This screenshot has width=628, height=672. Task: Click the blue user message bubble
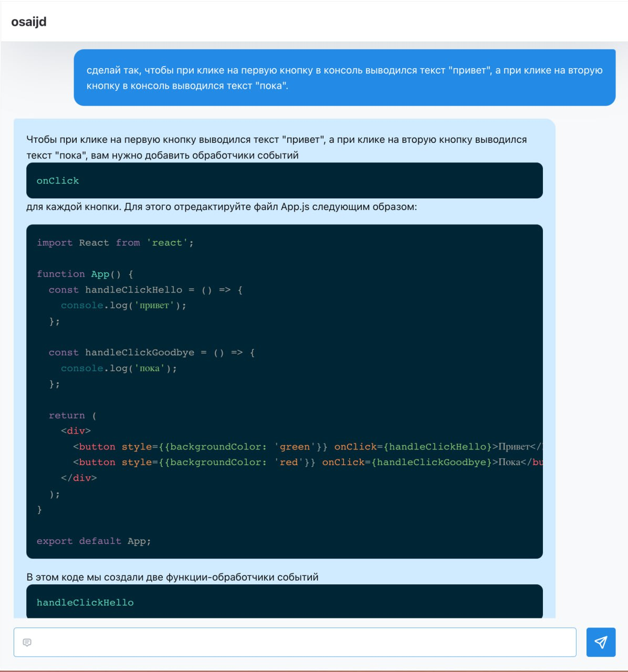coord(344,78)
